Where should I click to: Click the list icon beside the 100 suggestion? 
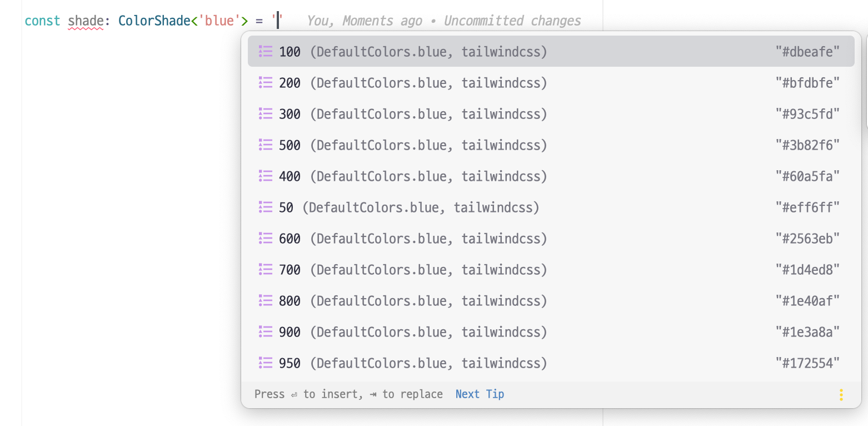tap(265, 52)
